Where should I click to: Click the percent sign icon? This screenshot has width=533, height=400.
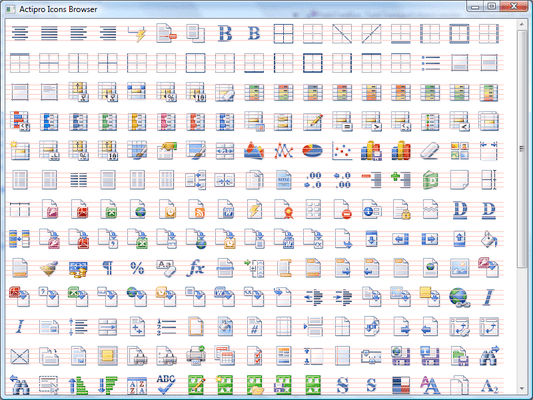click(137, 268)
